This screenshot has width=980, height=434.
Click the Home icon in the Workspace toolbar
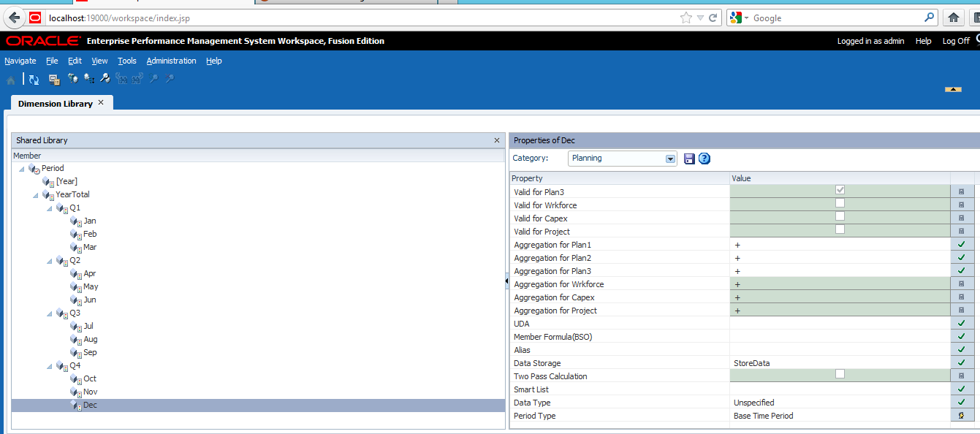click(11, 79)
